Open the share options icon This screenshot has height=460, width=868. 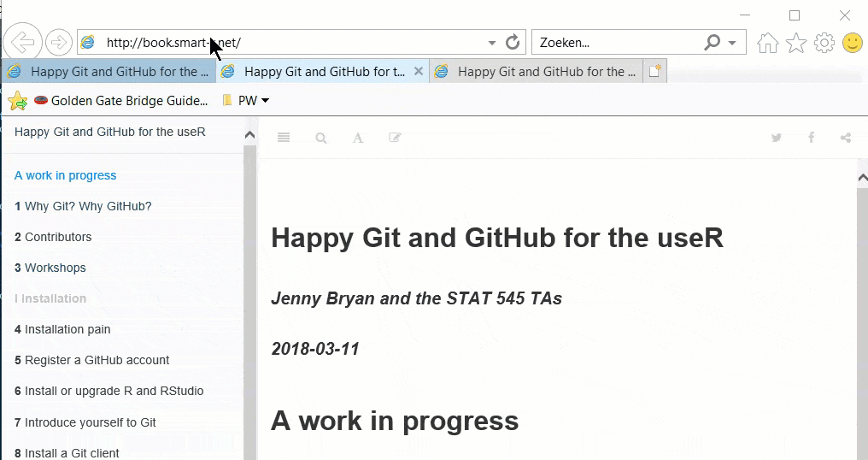[845, 138]
